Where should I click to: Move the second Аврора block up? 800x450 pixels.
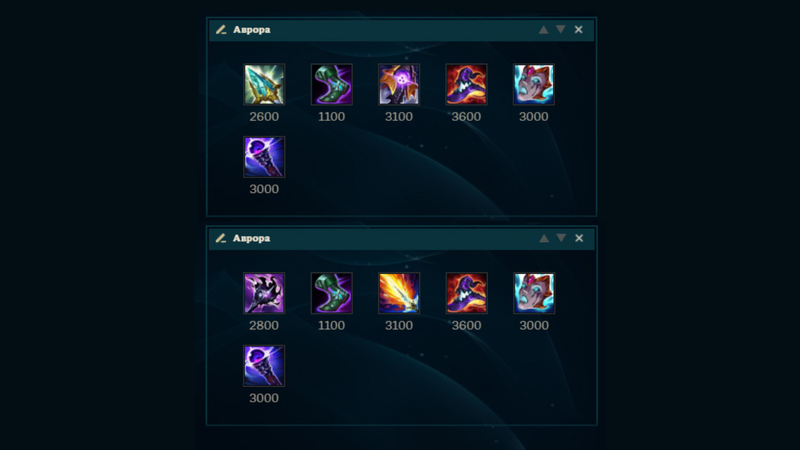544,238
